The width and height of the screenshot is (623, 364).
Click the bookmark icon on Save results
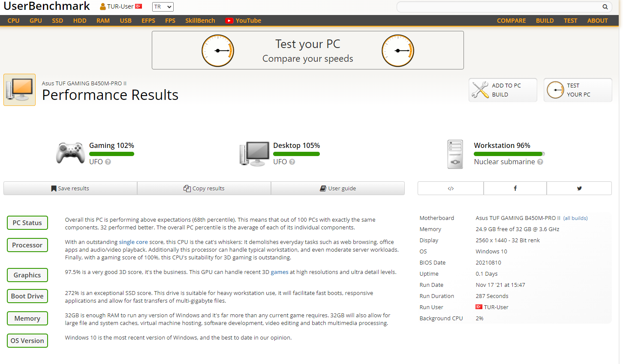tap(54, 189)
